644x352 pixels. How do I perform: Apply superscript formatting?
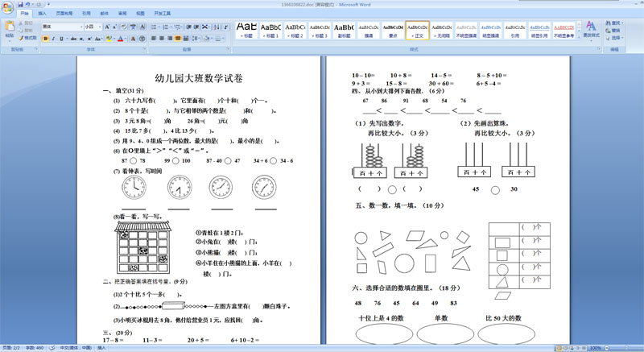(89, 39)
